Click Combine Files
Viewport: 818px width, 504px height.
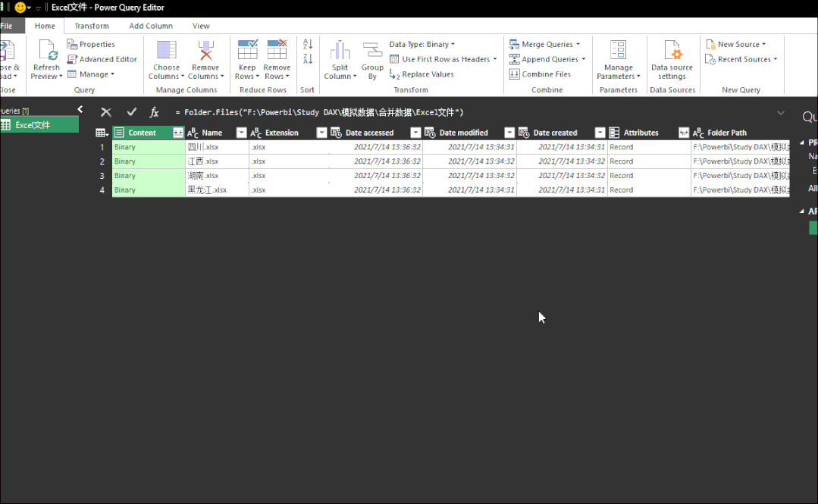(540, 74)
